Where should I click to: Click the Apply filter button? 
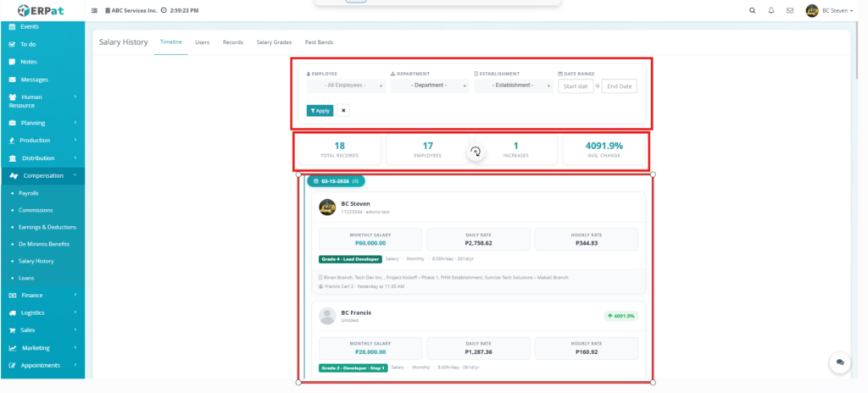(x=320, y=110)
